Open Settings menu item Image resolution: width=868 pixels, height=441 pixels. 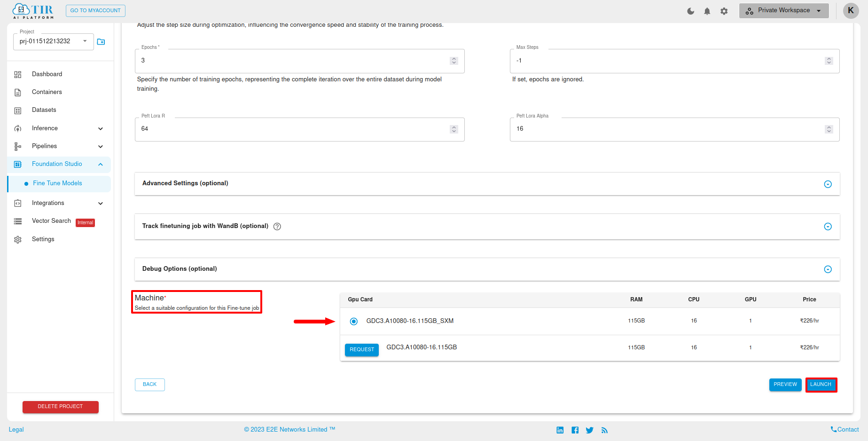43,239
